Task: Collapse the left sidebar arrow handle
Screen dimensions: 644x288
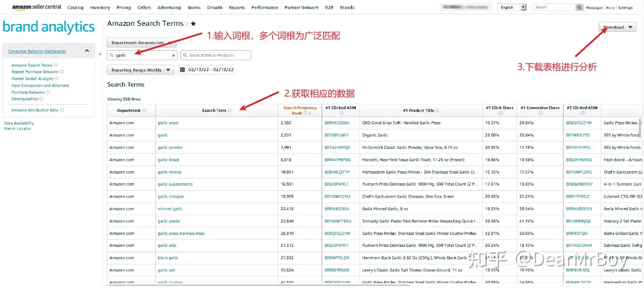Action: click(100, 54)
